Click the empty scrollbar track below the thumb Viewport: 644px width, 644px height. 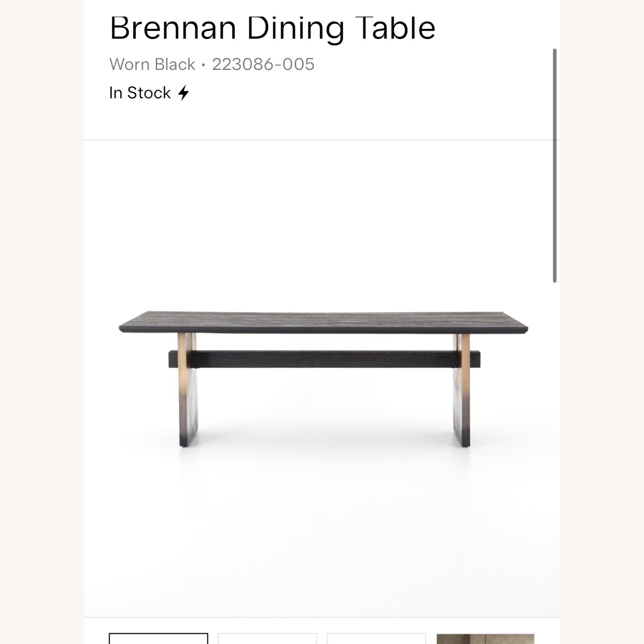(x=555, y=429)
